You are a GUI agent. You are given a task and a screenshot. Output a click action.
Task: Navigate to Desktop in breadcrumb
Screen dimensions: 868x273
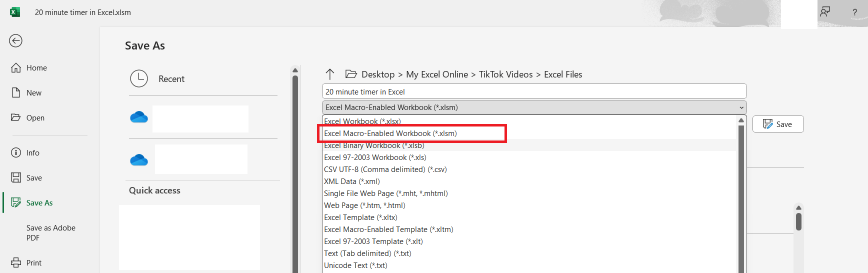pyautogui.click(x=378, y=74)
